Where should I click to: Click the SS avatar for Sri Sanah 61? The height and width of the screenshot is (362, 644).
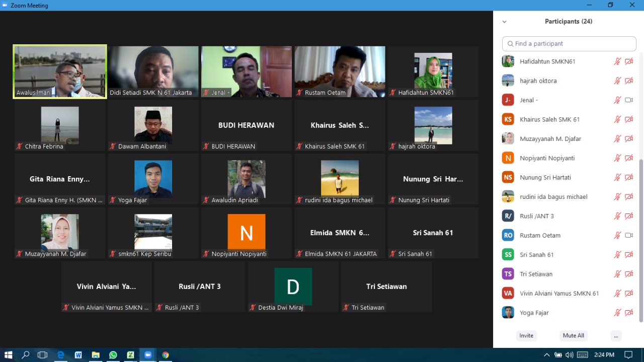tap(508, 255)
